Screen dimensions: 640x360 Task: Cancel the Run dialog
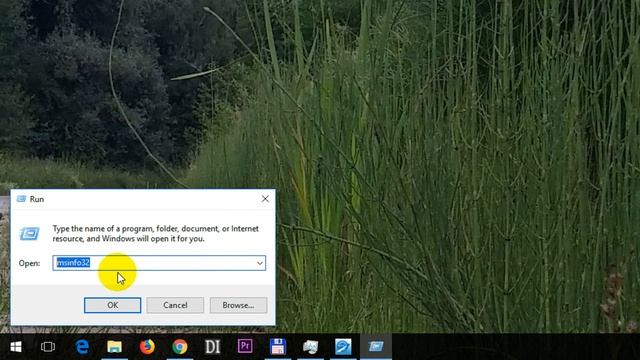pos(175,305)
